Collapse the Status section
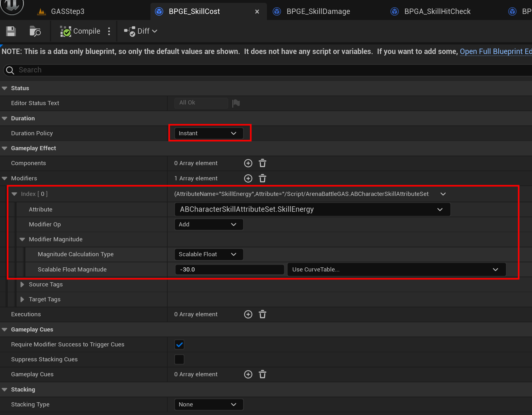The height and width of the screenshot is (415, 532). point(4,88)
